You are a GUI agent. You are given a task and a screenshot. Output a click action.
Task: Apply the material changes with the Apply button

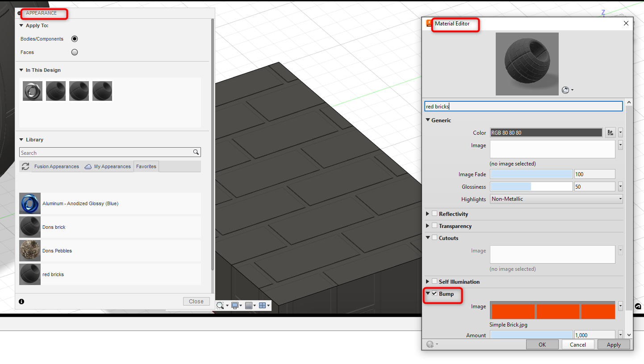point(614,344)
